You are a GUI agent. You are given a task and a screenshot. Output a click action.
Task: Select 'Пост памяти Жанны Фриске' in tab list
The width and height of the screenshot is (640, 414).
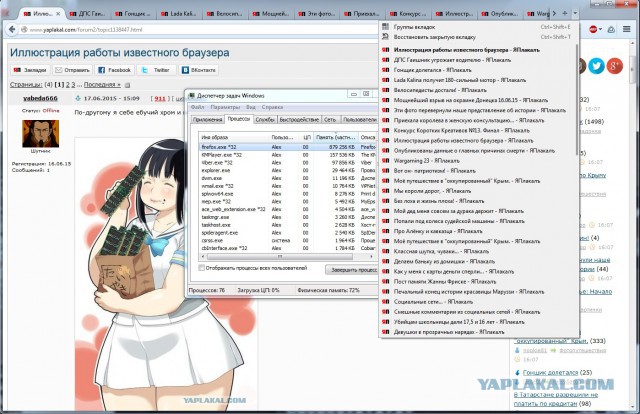pos(478,282)
